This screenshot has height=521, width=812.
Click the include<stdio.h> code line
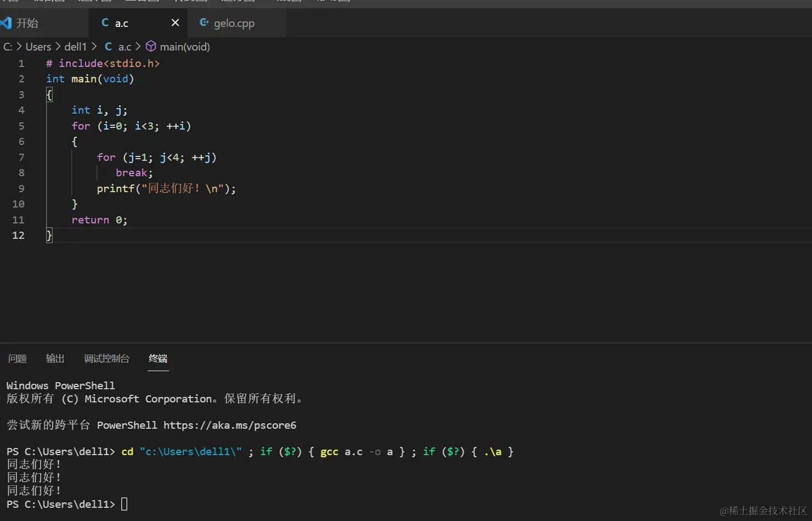pos(103,63)
